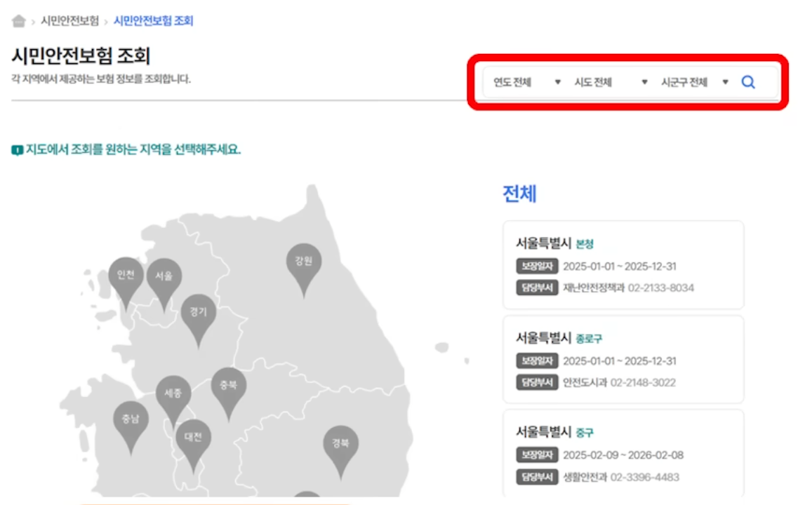Open the 연도 전체 year dropdown
Screen dimensions: 812x505
coord(527,82)
